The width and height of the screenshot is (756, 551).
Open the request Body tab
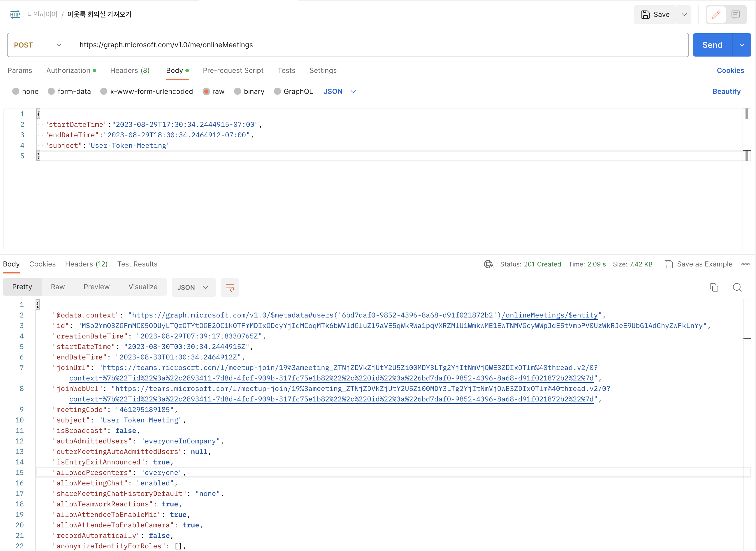(177, 70)
